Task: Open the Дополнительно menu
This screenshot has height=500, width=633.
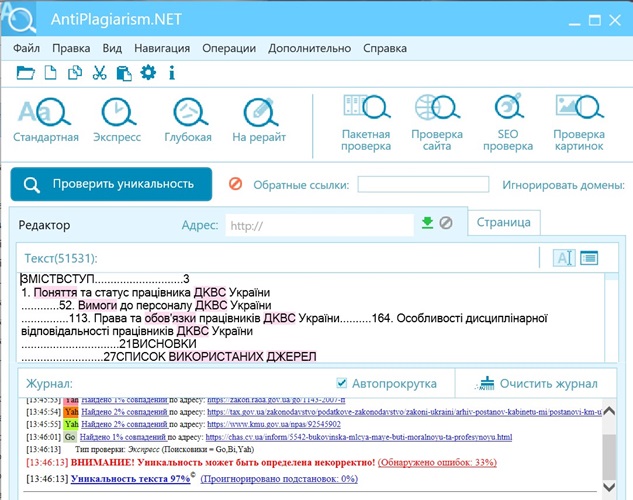Action: [x=310, y=48]
